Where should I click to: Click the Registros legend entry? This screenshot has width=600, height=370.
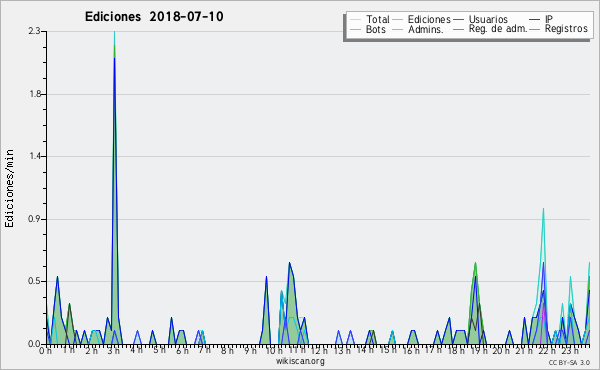pos(559,29)
